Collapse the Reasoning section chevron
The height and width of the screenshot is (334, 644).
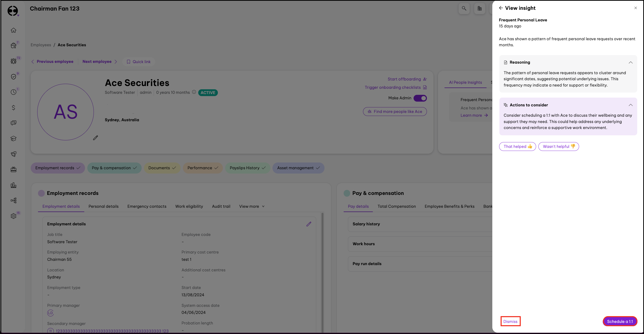coord(631,62)
